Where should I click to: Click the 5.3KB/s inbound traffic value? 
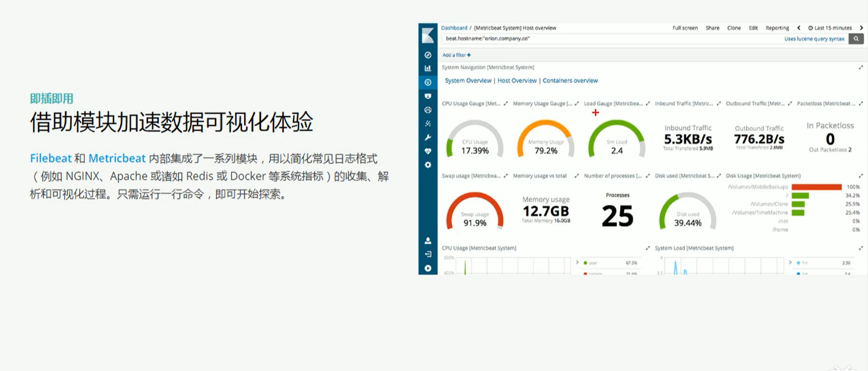click(x=688, y=138)
